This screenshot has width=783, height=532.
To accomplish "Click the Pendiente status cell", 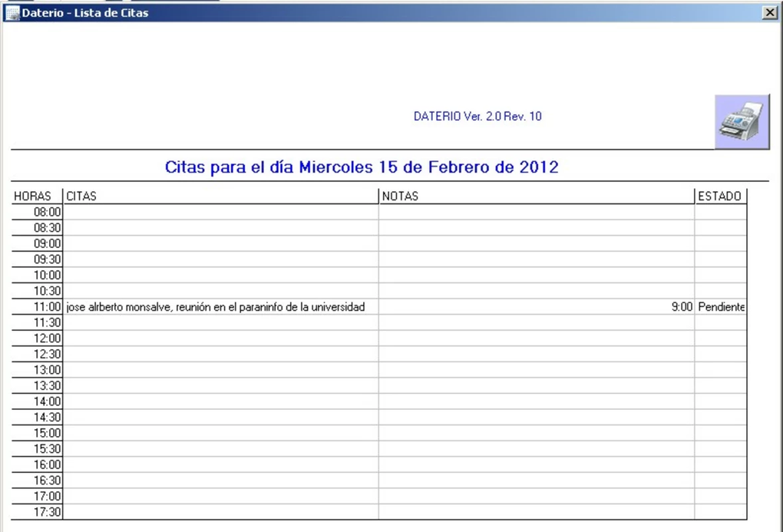I will (721, 307).
